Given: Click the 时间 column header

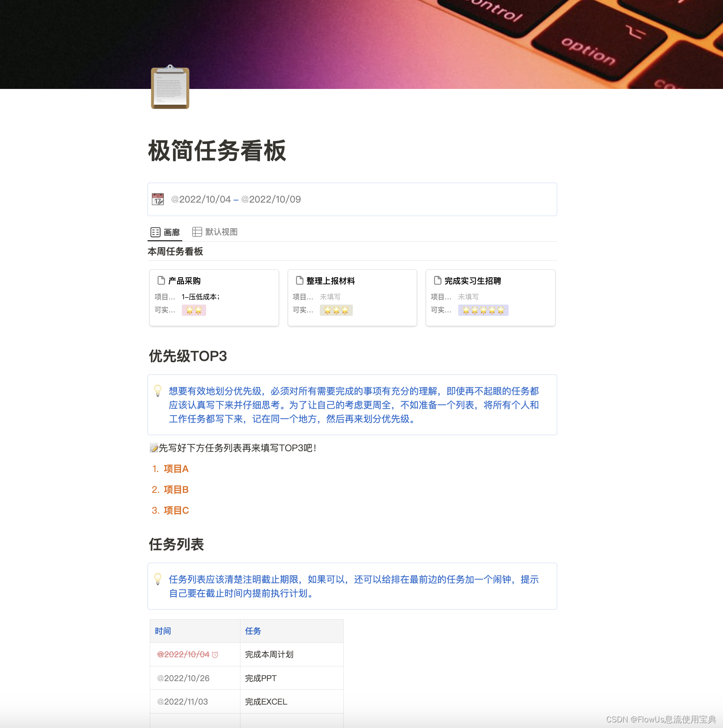Looking at the screenshot, I should (x=195, y=631).
